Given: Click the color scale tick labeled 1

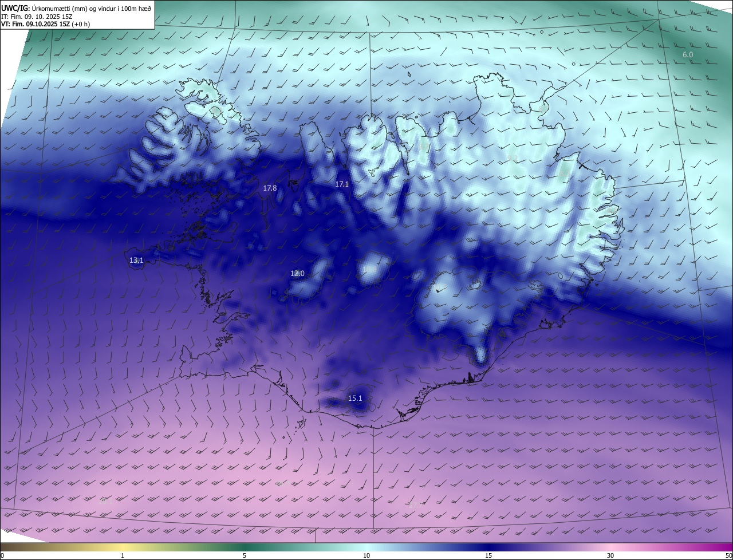Looking at the screenshot, I should [x=123, y=555].
